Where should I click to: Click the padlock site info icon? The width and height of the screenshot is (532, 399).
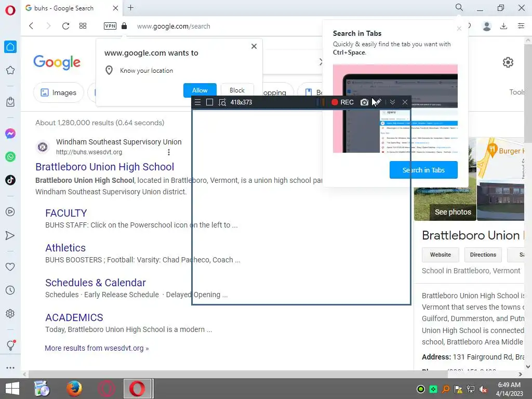[x=124, y=26]
